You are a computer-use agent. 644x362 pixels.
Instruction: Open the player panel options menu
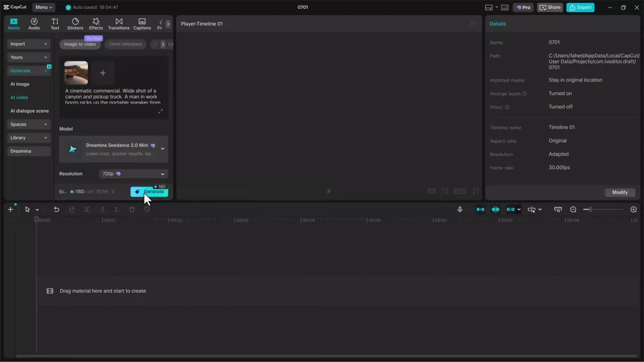pyautogui.click(x=473, y=24)
